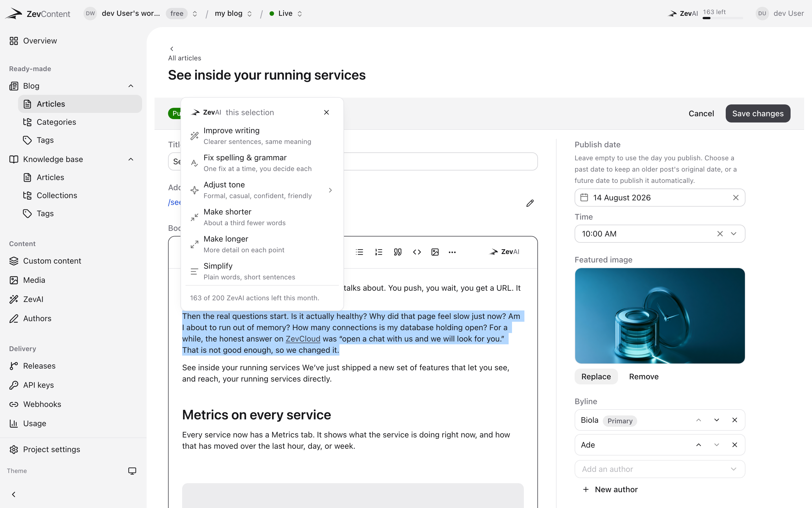The image size is (812, 508).
Task: Clear the 10:00 AM time value
Action: tap(720, 234)
